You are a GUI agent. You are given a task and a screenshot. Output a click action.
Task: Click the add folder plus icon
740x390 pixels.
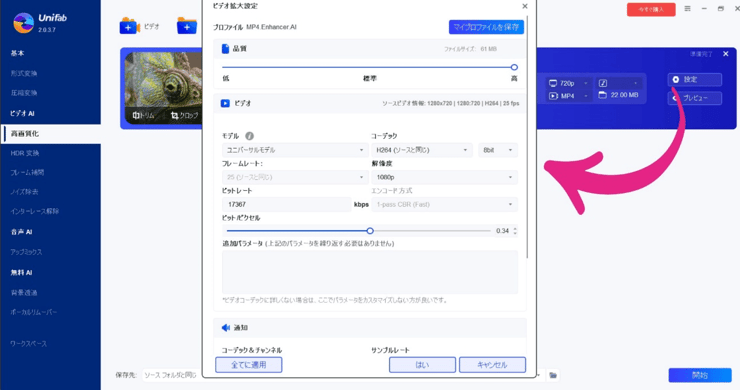click(x=187, y=26)
